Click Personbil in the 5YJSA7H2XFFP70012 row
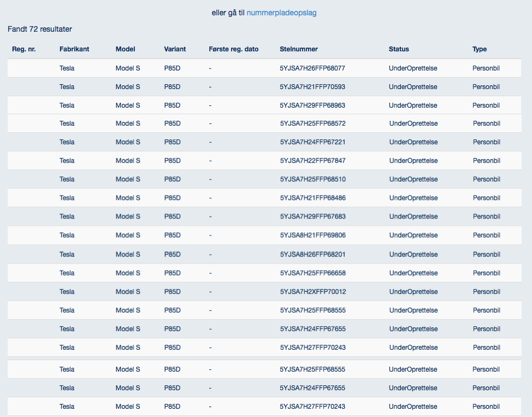The height and width of the screenshot is (417, 532). click(x=487, y=292)
